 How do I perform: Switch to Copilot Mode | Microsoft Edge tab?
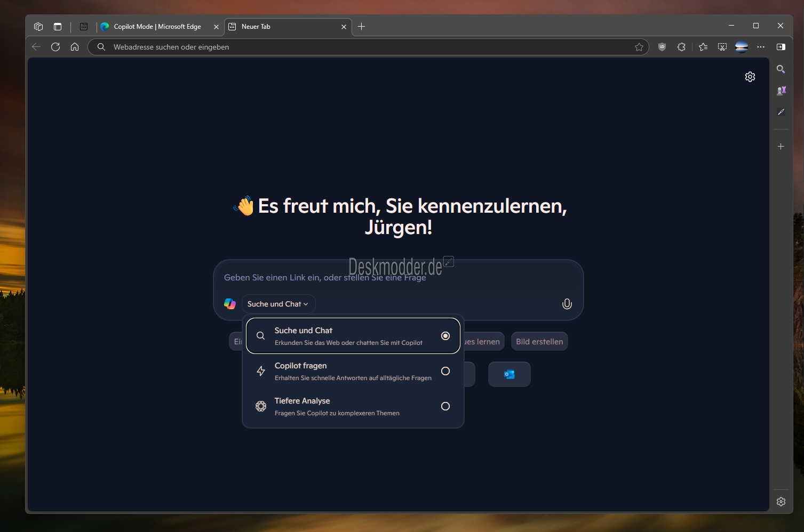[159, 27]
